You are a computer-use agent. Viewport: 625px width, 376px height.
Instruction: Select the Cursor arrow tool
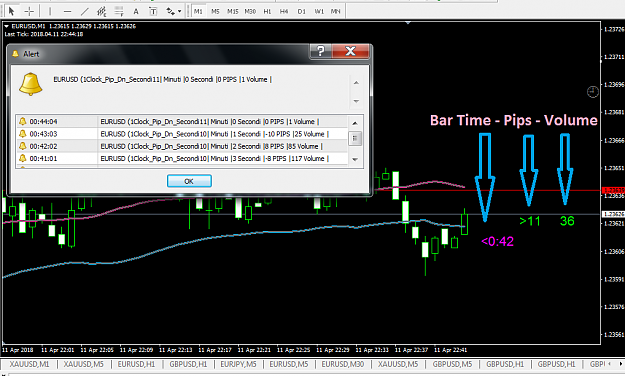click(x=11, y=11)
